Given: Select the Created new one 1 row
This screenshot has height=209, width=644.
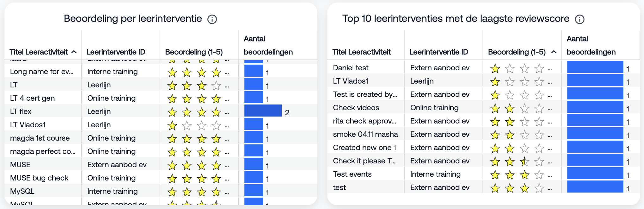Looking at the screenshot, I should pos(364,148).
